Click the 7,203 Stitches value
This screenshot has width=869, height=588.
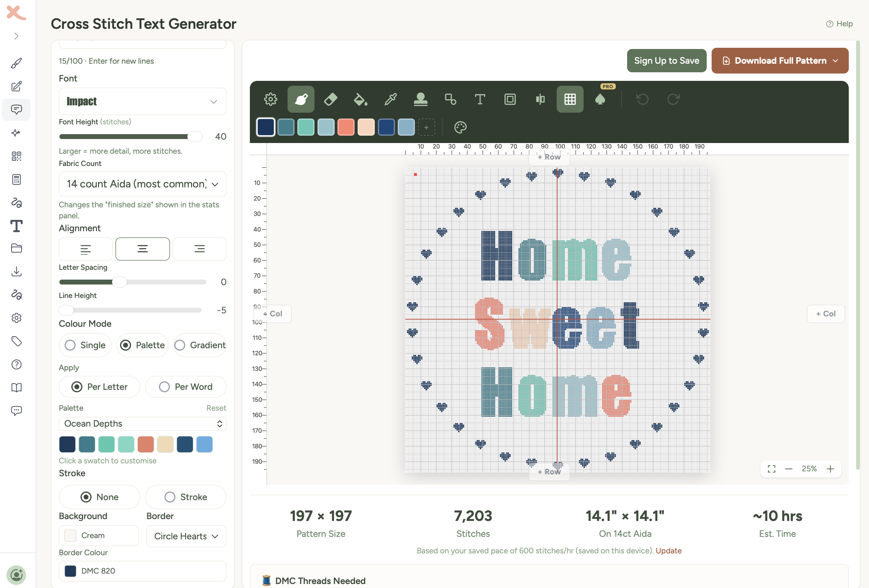pos(473,516)
